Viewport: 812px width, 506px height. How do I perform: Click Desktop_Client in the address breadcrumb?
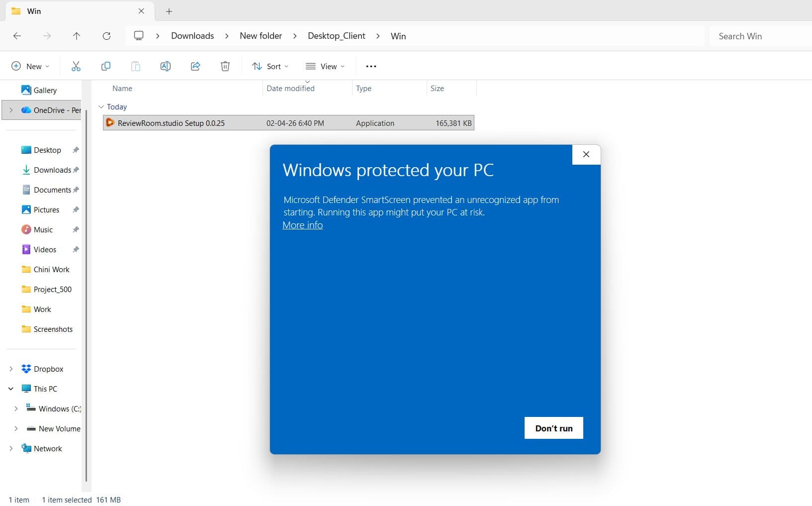[x=337, y=36]
